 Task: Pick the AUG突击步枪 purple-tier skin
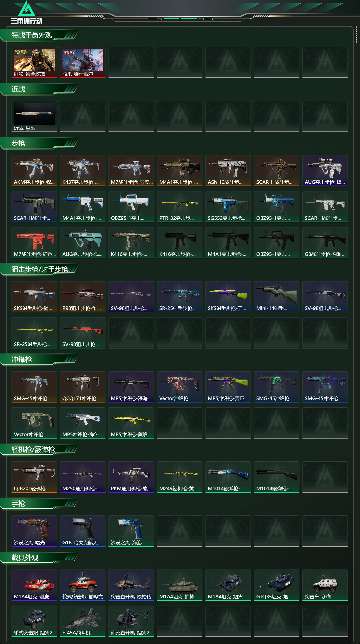(325, 171)
